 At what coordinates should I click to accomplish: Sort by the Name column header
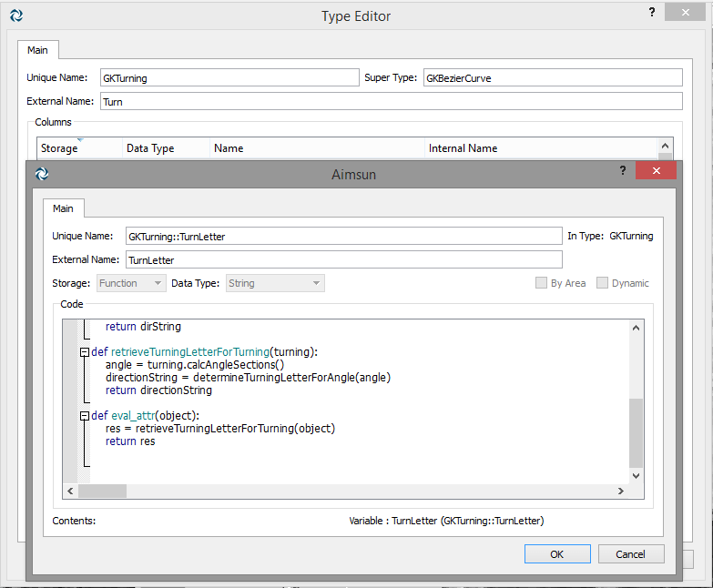click(x=317, y=148)
